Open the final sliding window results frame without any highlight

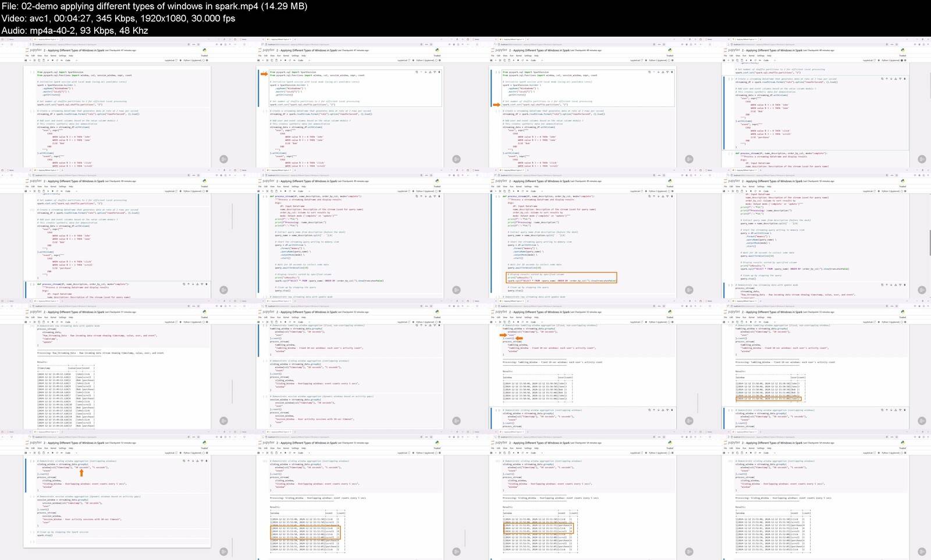point(815,495)
